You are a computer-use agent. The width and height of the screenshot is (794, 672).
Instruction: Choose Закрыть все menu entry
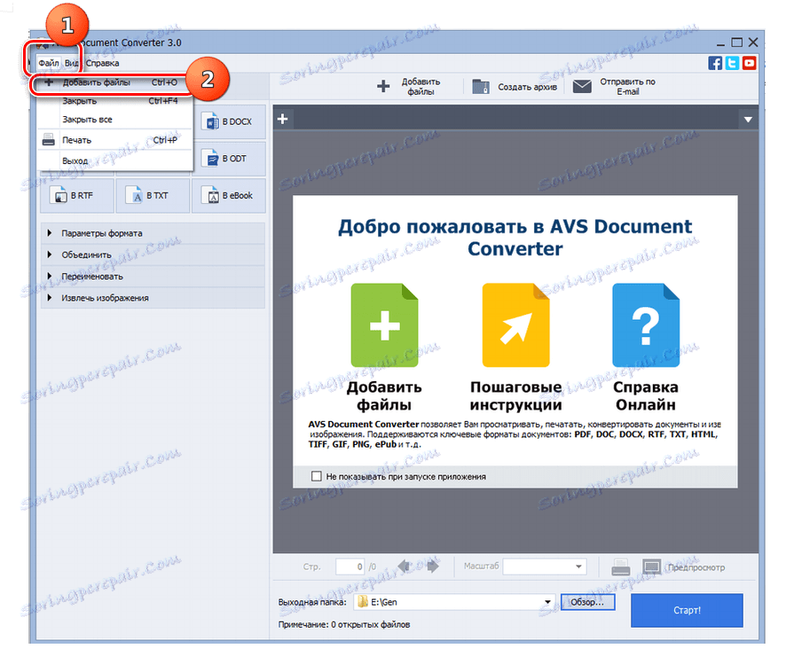(114, 120)
